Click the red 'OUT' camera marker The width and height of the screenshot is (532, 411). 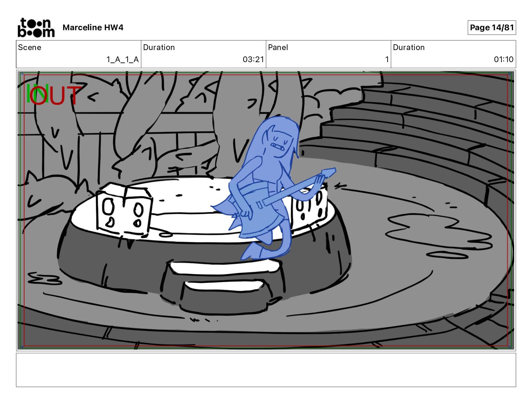click(56, 95)
